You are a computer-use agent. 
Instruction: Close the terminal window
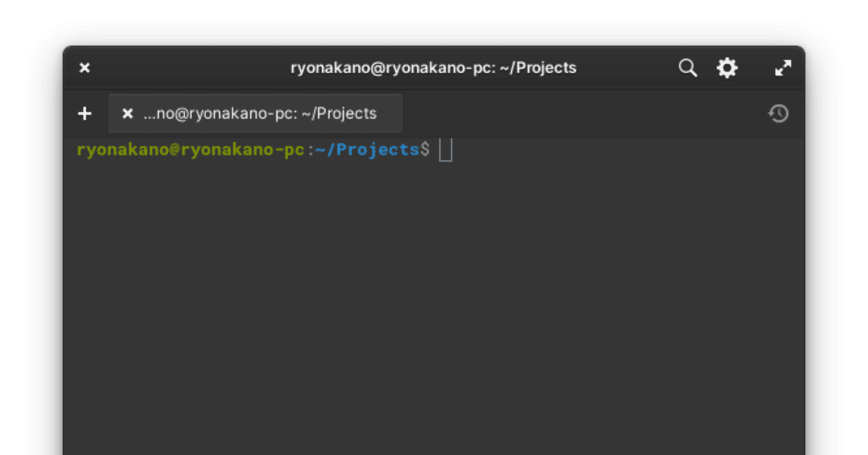click(x=85, y=68)
